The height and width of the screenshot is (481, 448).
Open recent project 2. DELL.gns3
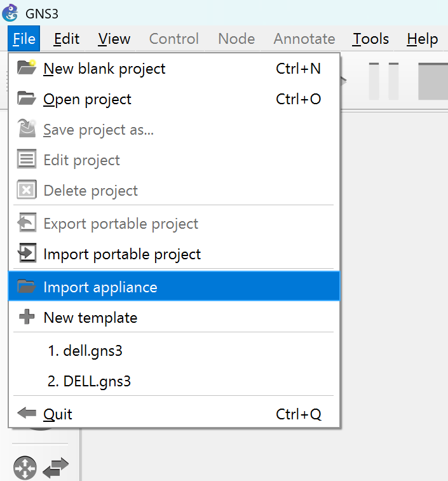pyautogui.click(x=89, y=381)
